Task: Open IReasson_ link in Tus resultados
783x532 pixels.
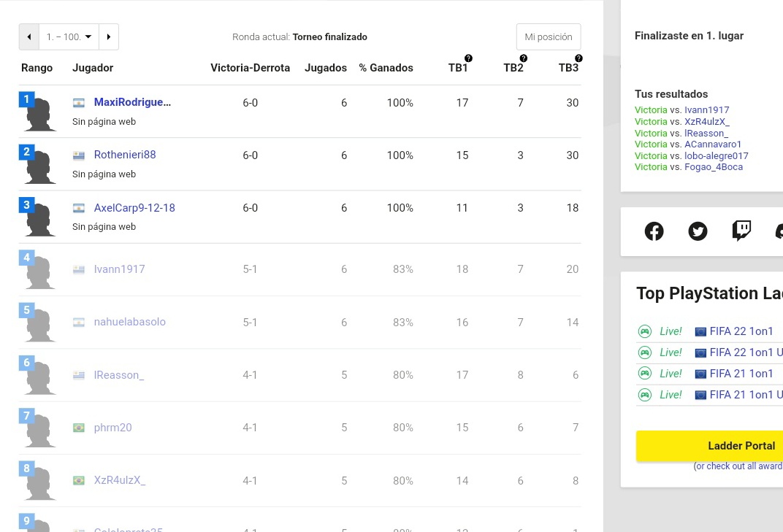Action: pyautogui.click(x=706, y=133)
